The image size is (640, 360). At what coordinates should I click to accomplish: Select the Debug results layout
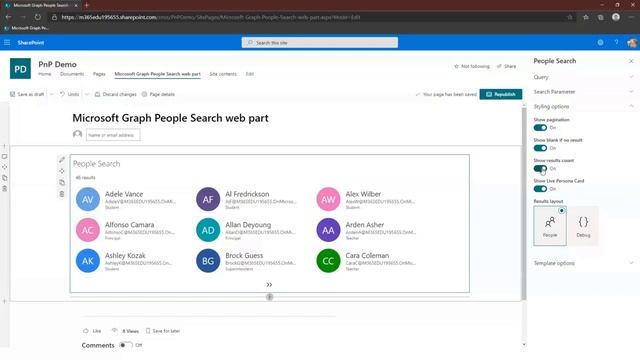[x=583, y=226]
